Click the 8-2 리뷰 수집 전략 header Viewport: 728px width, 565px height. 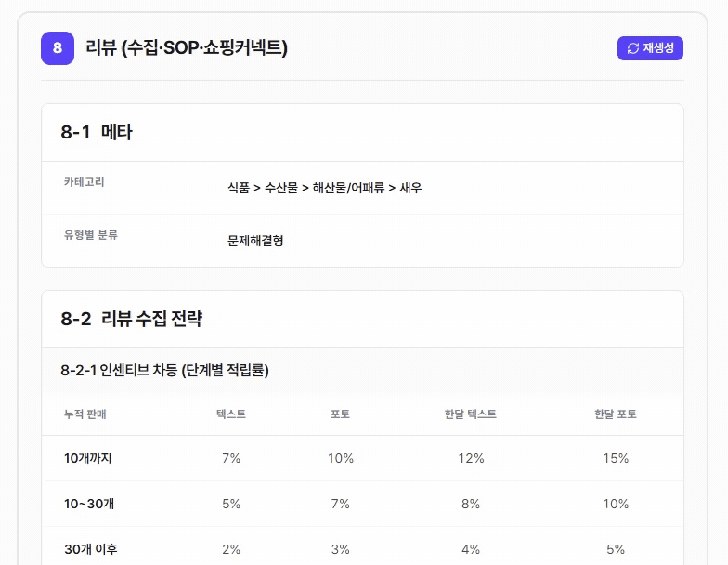(132, 319)
